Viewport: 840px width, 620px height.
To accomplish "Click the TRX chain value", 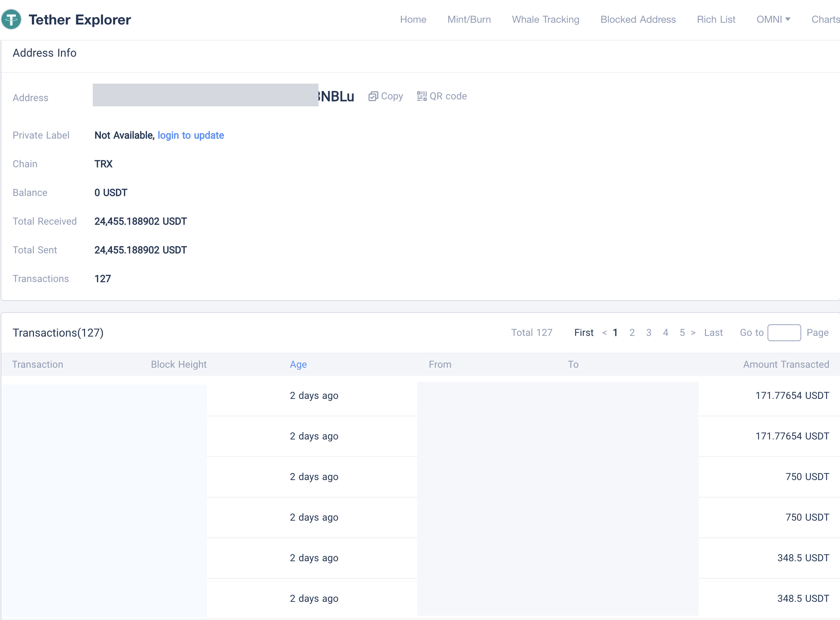I will pyautogui.click(x=103, y=164).
